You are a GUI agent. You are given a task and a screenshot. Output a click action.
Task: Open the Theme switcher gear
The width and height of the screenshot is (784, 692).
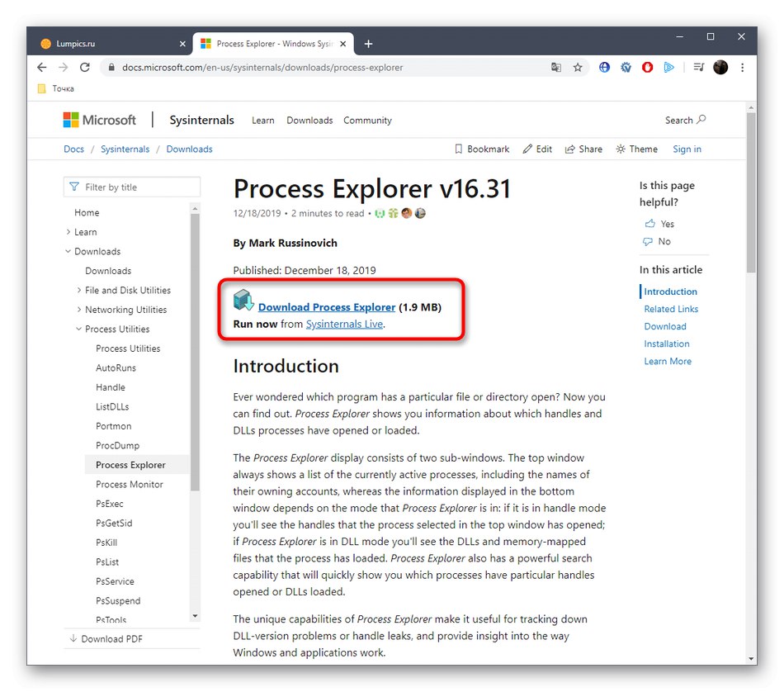click(621, 149)
